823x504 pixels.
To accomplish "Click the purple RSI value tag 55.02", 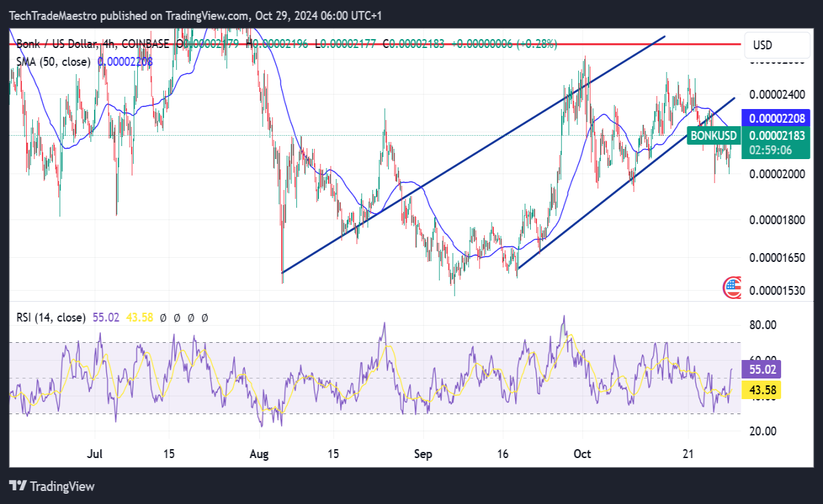I will pyautogui.click(x=761, y=369).
